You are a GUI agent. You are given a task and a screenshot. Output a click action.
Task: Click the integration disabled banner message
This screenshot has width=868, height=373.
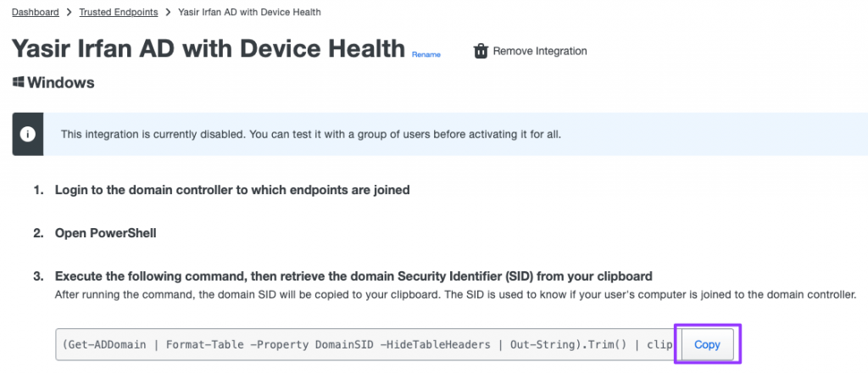click(310, 134)
